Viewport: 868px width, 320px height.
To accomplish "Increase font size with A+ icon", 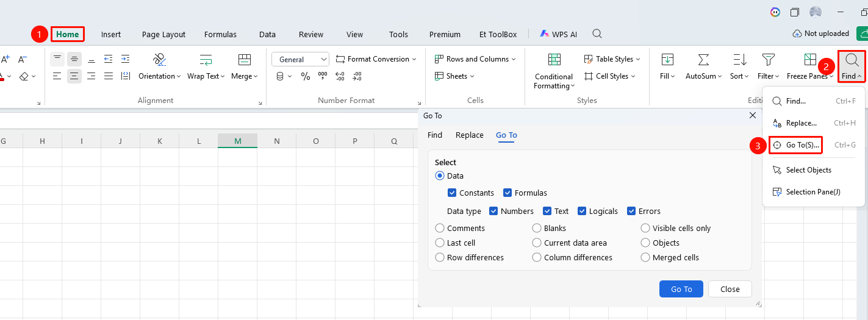I will [5, 59].
